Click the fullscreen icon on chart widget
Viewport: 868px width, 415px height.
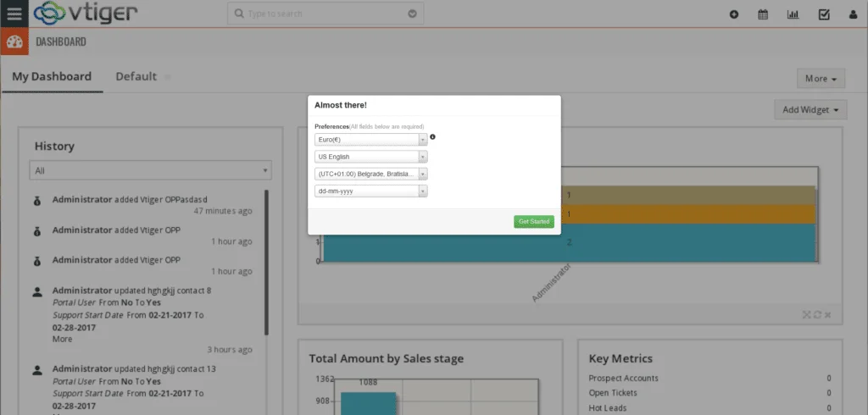point(807,314)
